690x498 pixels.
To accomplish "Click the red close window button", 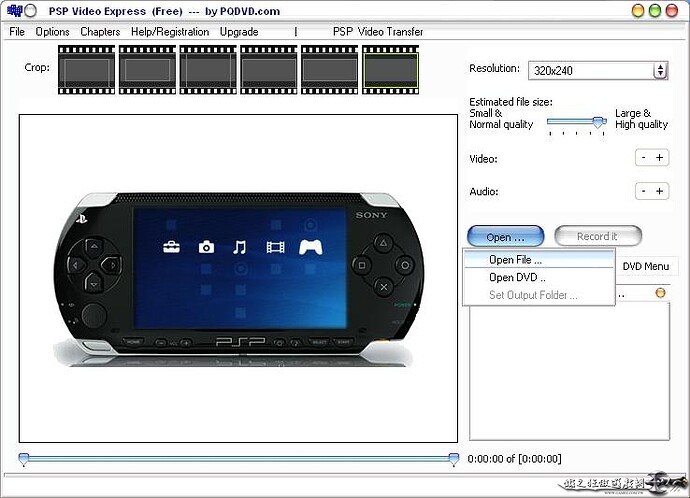I will [672, 11].
